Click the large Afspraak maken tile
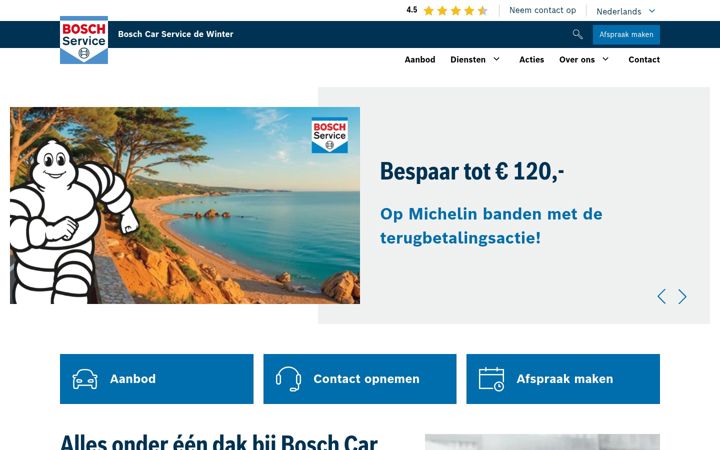Image resolution: width=720 pixels, height=450 pixels. click(563, 379)
